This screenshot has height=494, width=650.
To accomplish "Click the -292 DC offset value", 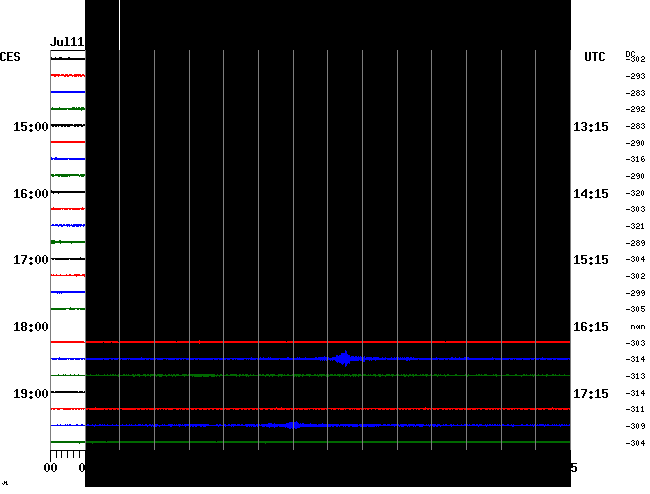I will point(635,109).
